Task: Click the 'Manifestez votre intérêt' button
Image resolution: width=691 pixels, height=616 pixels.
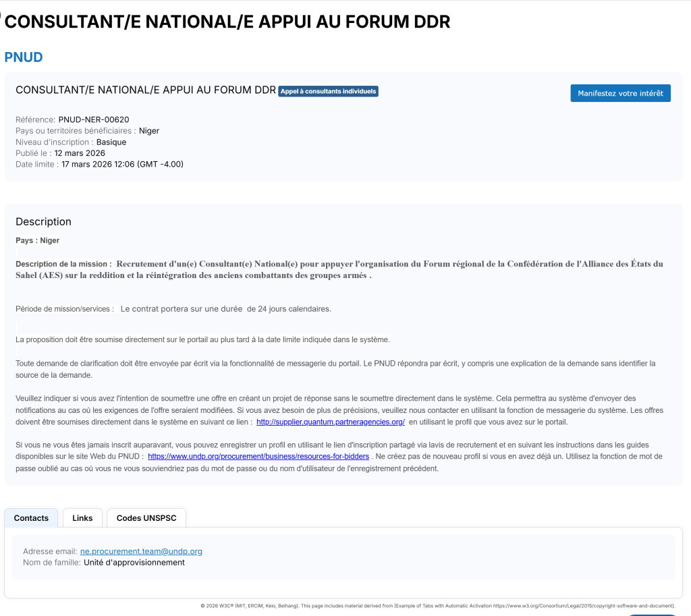Action: (620, 93)
